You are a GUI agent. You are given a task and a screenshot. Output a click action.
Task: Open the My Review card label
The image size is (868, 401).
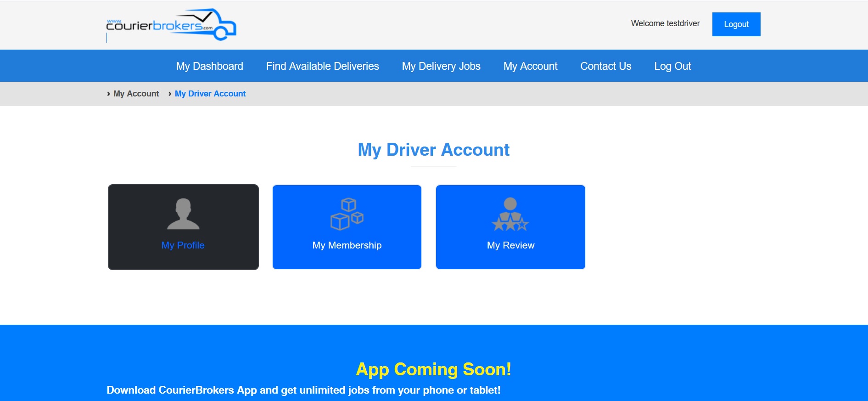click(x=510, y=245)
